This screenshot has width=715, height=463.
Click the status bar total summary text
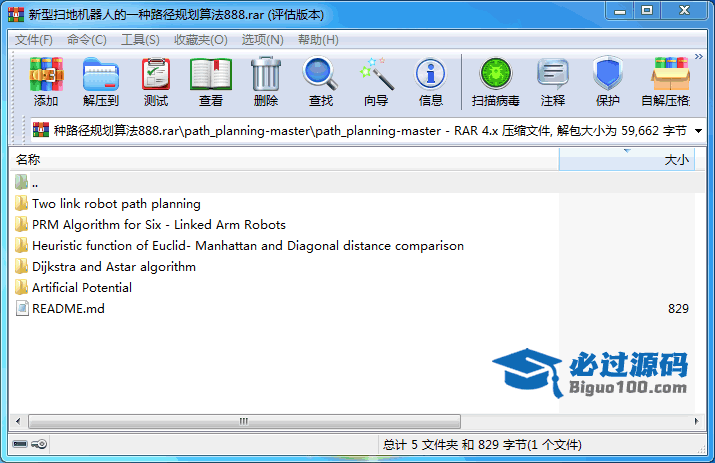pyautogui.click(x=482, y=444)
